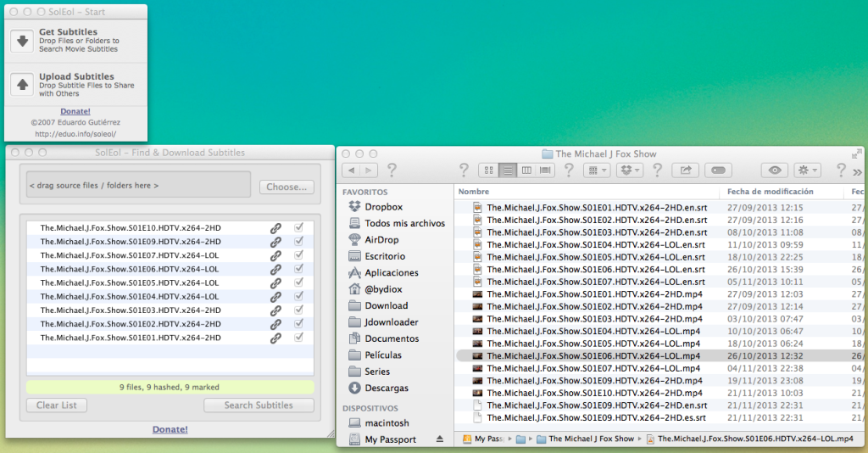Image resolution: width=868 pixels, height=453 pixels.
Task: Toggle the S01E02 checkbox in SolEol list
Action: click(299, 323)
